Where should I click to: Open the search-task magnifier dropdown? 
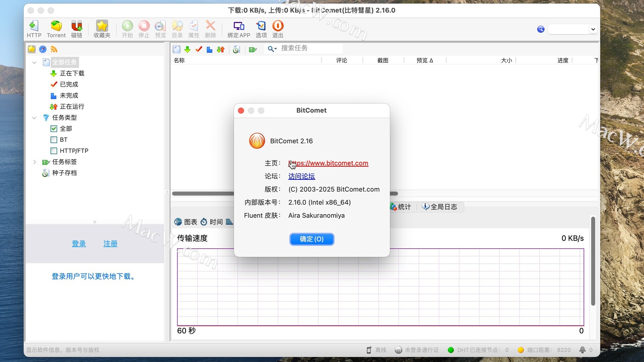pos(272,49)
